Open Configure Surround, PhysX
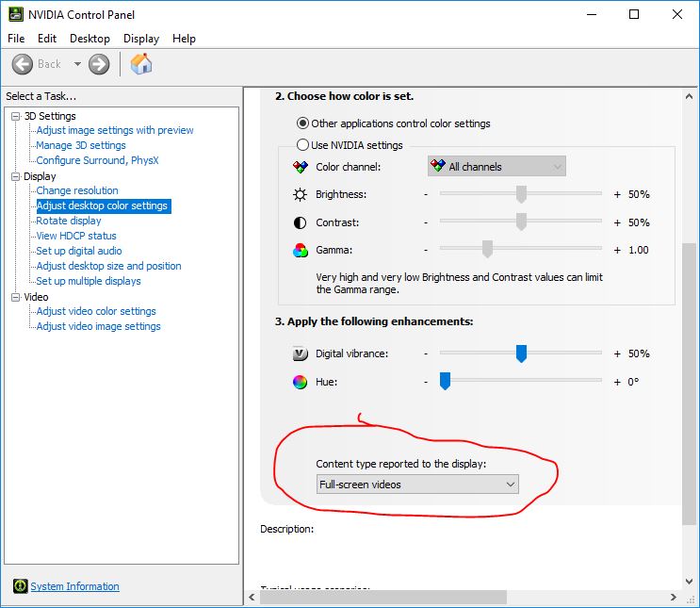The height and width of the screenshot is (608, 700). pyautogui.click(x=97, y=160)
